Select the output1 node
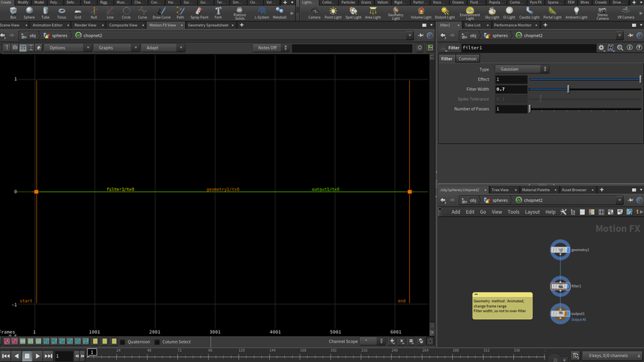 [560, 313]
